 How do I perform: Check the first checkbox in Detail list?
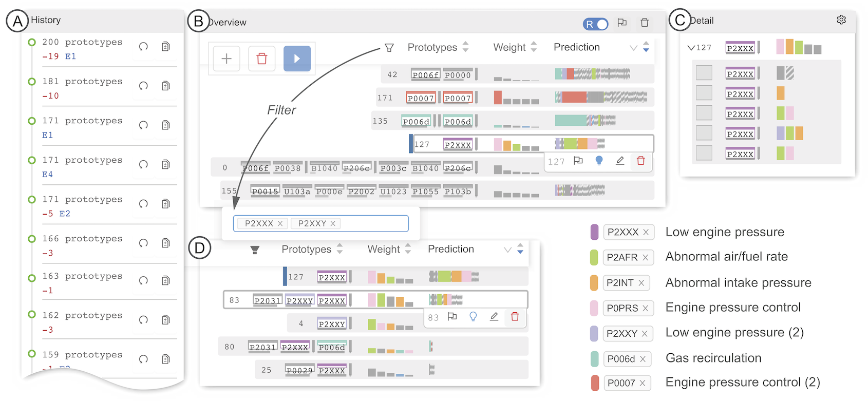tap(704, 72)
